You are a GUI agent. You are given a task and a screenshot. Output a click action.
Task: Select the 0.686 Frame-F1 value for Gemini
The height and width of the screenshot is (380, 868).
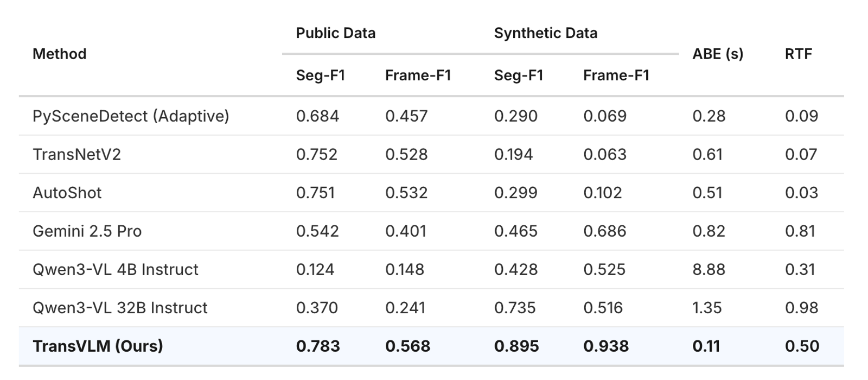(604, 231)
